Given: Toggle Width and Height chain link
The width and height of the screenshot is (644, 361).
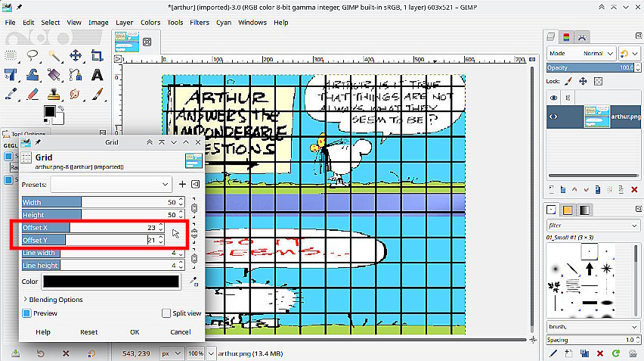Looking at the screenshot, I should 194,208.
